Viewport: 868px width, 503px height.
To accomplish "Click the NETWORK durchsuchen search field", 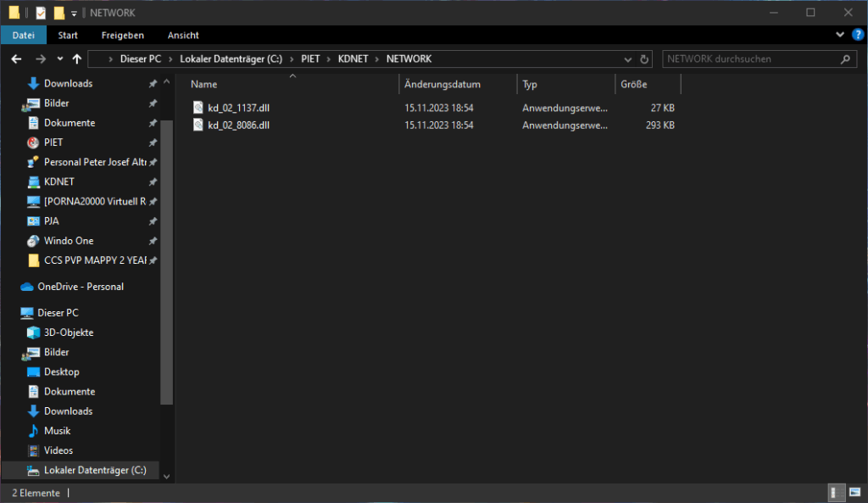I will click(x=750, y=59).
